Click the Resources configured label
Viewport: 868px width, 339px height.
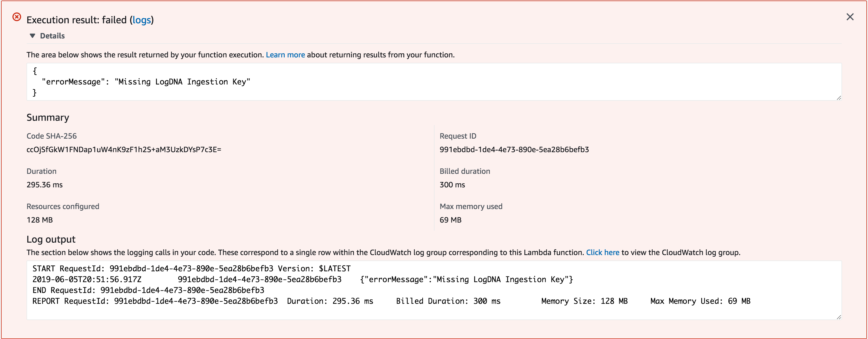[x=63, y=206]
